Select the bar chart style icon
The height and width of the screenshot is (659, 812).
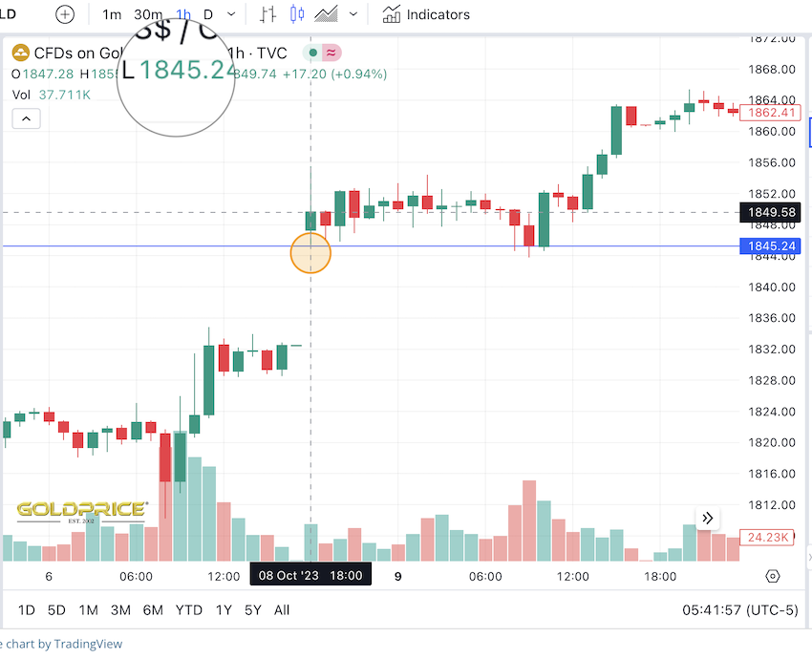coord(268,14)
